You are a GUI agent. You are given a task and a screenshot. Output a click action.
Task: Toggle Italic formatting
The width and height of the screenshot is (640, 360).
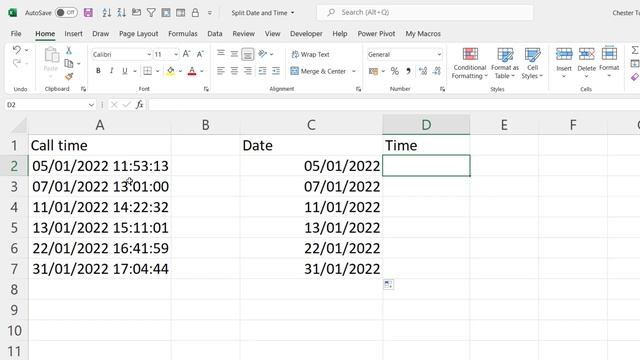point(111,71)
